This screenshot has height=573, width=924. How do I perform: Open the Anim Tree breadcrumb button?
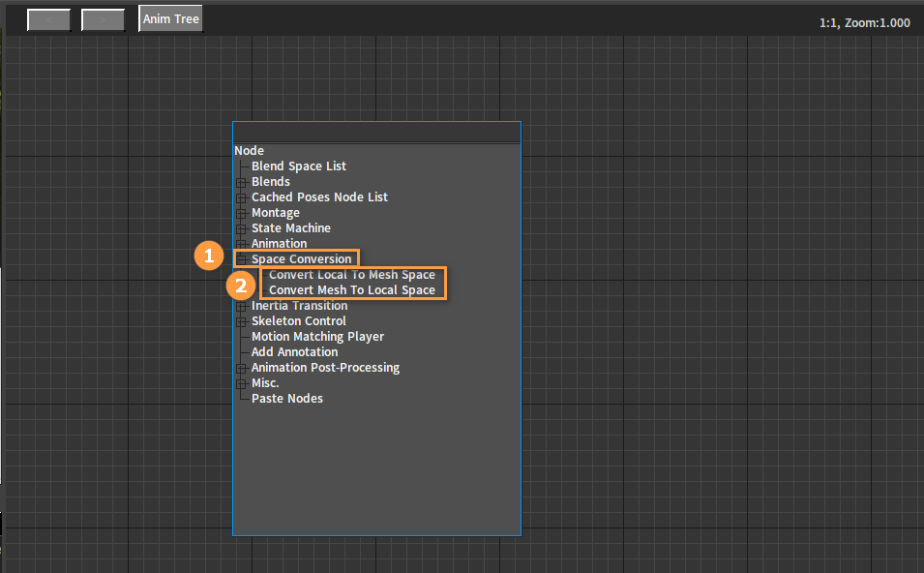point(171,18)
